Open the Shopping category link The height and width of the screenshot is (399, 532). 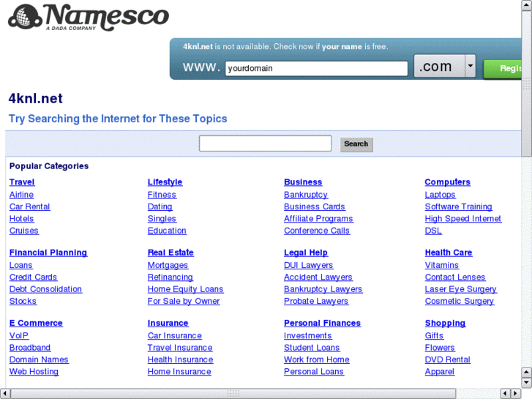pyautogui.click(x=445, y=323)
